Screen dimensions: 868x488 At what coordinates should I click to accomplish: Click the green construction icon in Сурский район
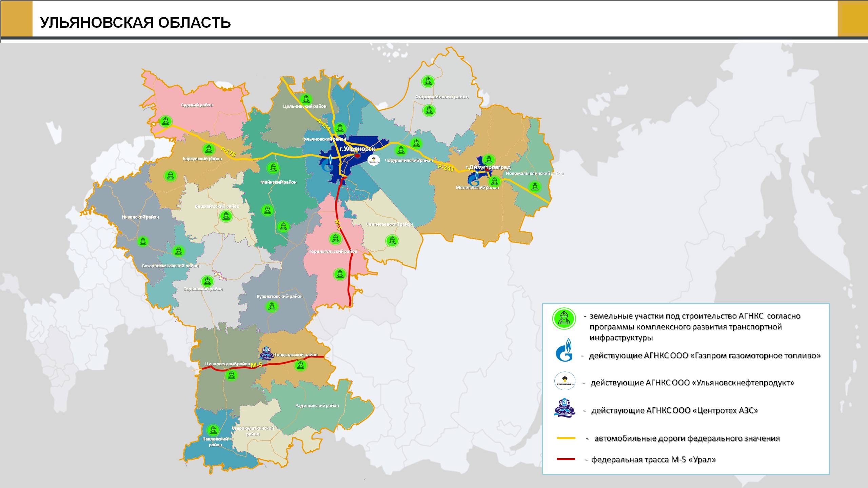click(165, 121)
